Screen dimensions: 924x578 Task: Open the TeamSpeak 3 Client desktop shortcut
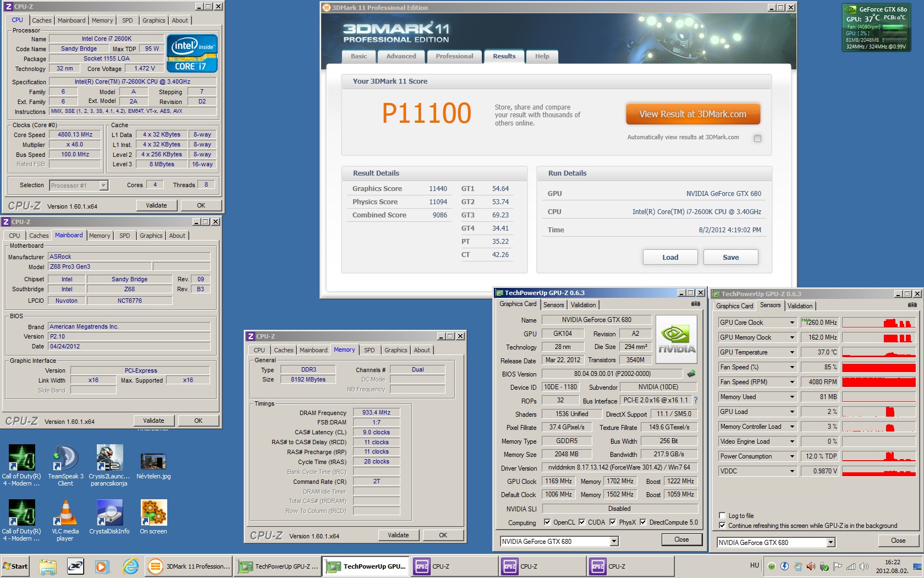pos(65,466)
